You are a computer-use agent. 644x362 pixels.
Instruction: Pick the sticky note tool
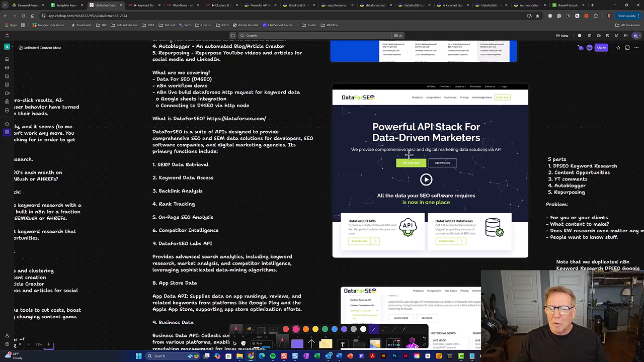click(326, 343)
